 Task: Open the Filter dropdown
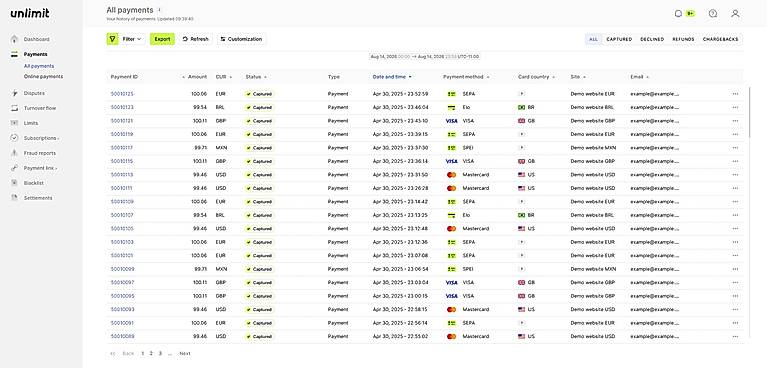point(132,39)
